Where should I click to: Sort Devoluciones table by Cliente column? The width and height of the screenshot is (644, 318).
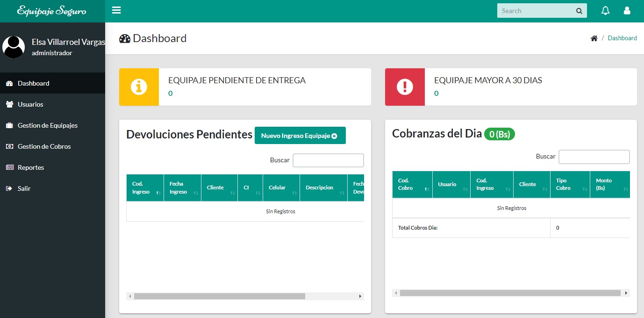[219, 188]
